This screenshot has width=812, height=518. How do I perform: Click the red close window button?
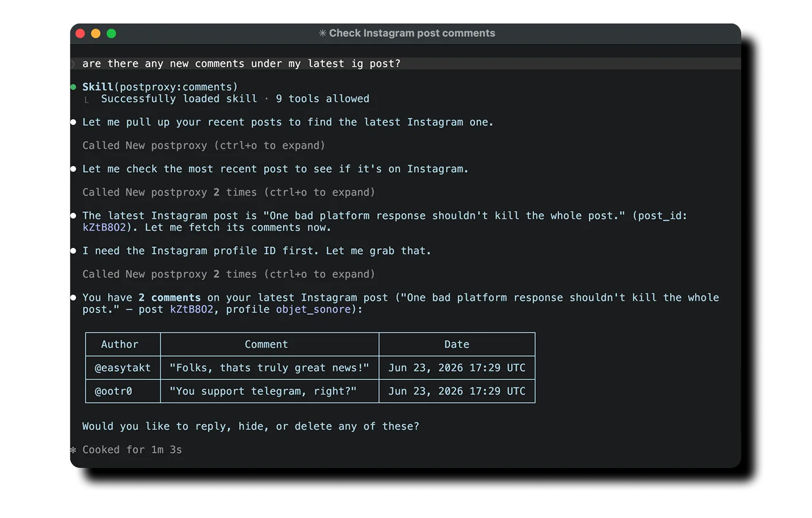[80, 33]
